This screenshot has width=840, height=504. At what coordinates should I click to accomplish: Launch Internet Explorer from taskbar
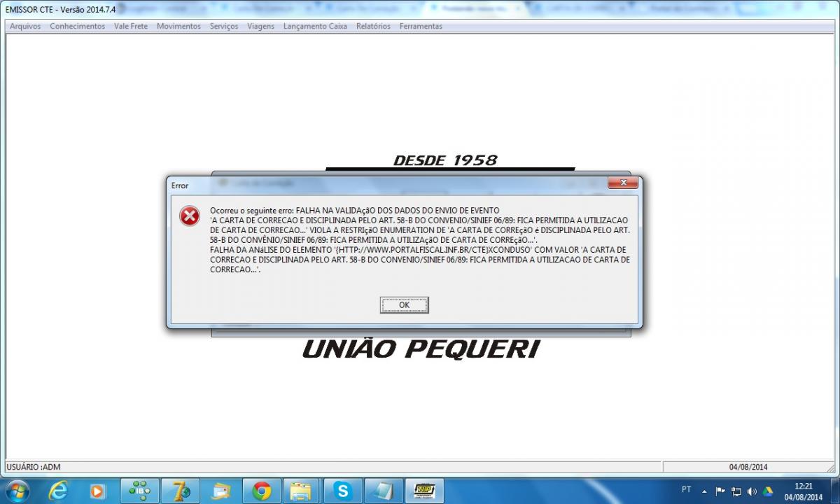click(x=59, y=491)
